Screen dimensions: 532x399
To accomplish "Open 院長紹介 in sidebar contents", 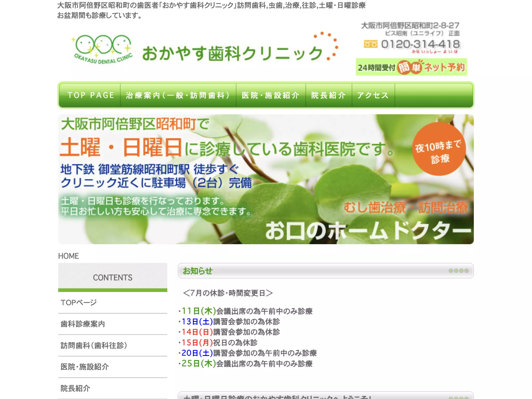I will 112,388.
